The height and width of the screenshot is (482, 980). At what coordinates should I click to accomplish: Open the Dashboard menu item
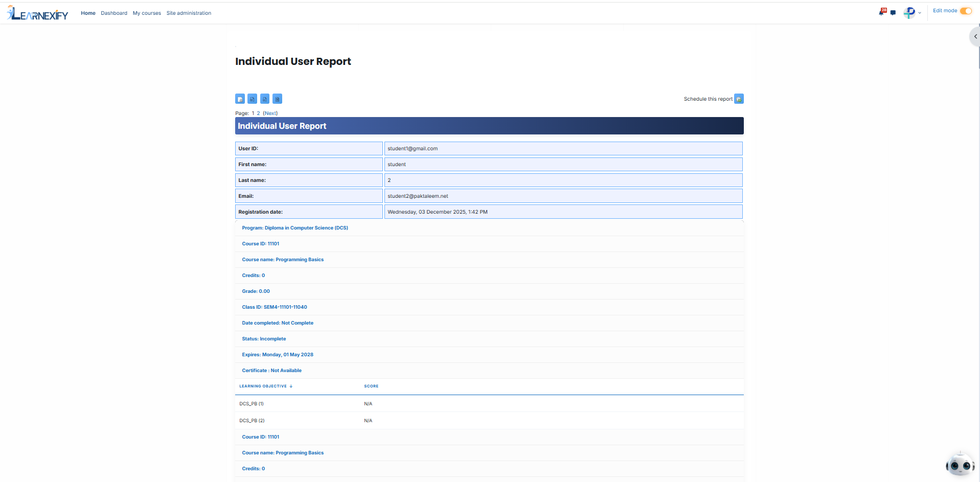pos(114,13)
